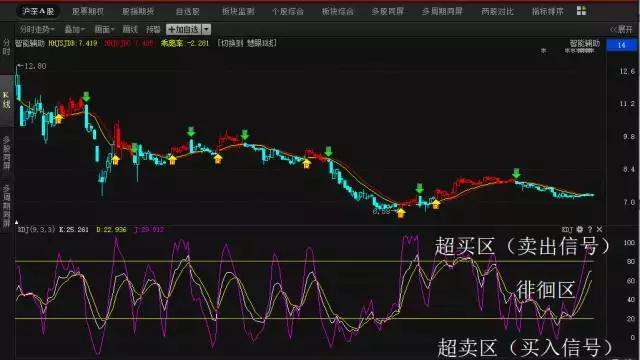Click 智能辅助 label at top right of chart
Image resolution: width=640 pixels, height=360 pixels.
point(585,43)
